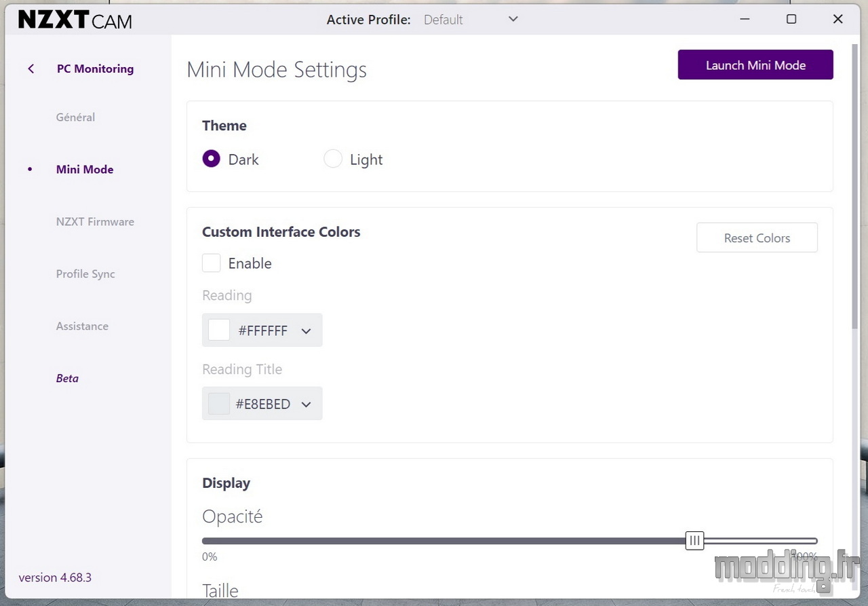Screen dimensions: 868x606
Task: Open the Active Profile dropdown
Action: 471,20
